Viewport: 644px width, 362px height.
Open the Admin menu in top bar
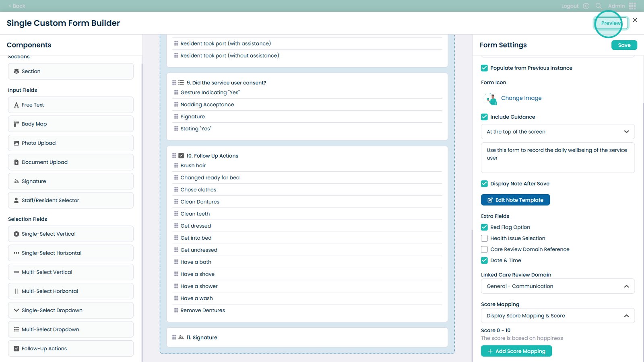[x=616, y=6]
